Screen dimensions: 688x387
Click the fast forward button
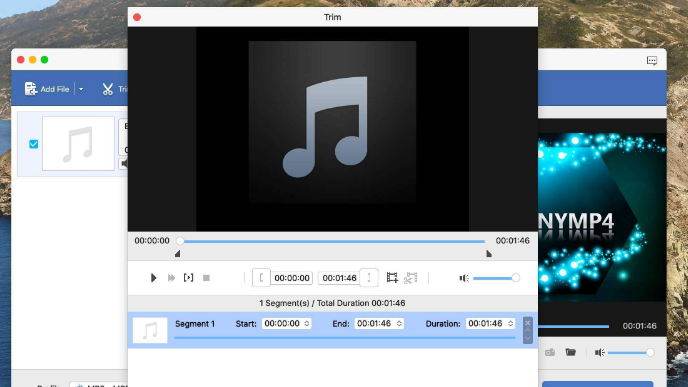171,278
